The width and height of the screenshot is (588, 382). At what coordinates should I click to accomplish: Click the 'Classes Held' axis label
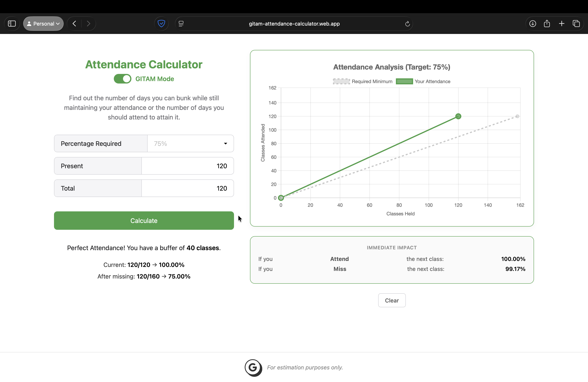pyautogui.click(x=400, y=214)
